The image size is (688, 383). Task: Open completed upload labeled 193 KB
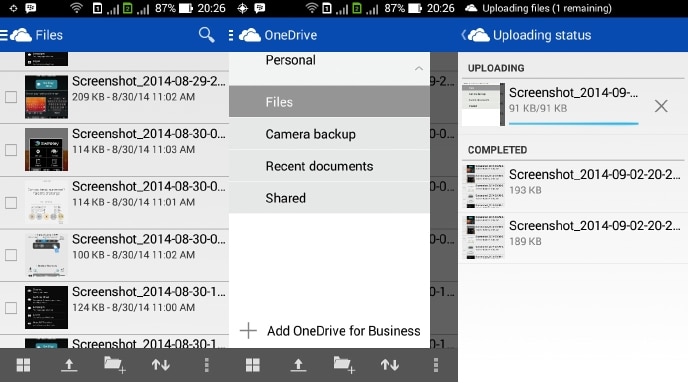tap(573, 186)
